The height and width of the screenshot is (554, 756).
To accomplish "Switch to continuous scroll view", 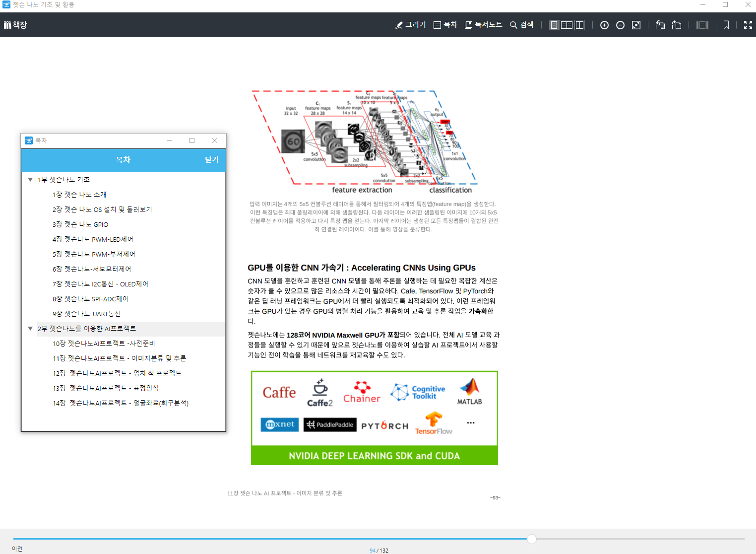I will [x=579, y=25].
